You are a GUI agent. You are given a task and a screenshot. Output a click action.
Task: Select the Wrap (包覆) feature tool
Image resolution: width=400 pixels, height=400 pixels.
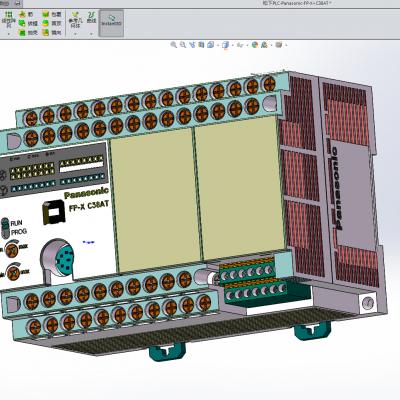52,14
